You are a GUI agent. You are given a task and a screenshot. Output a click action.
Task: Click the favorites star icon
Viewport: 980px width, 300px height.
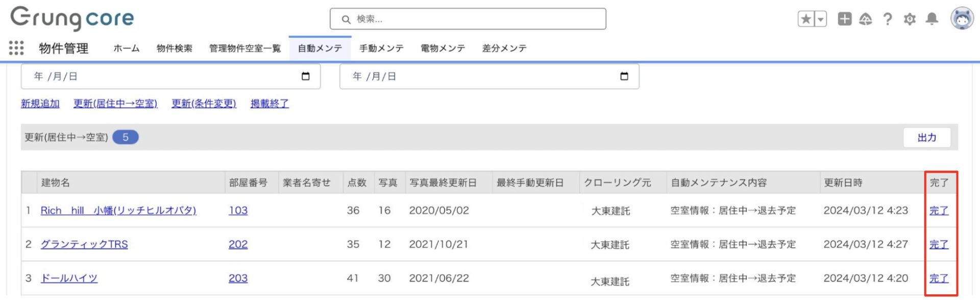806,19
